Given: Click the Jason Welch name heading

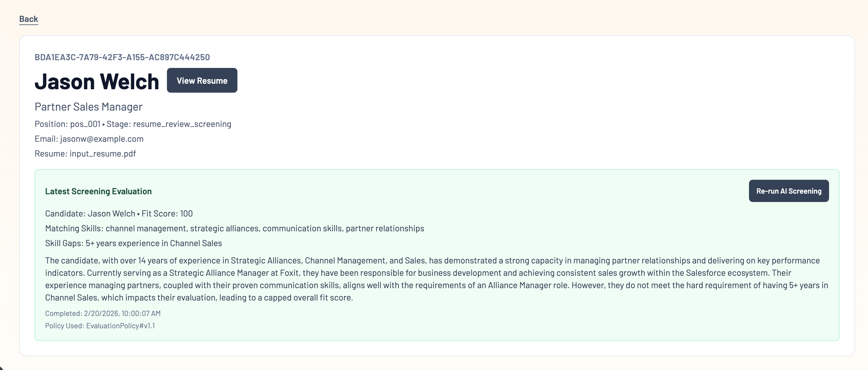Looking at the screenshot, I should [97, 82].
